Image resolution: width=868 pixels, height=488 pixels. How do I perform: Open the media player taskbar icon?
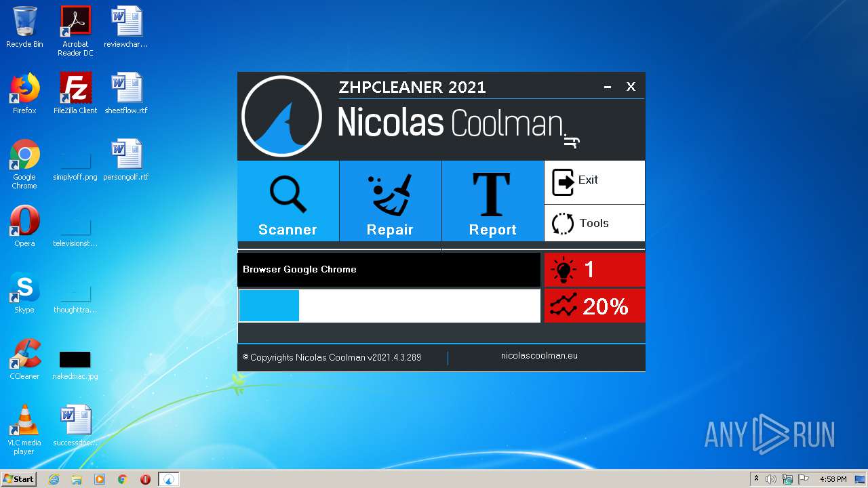point(100,479)
